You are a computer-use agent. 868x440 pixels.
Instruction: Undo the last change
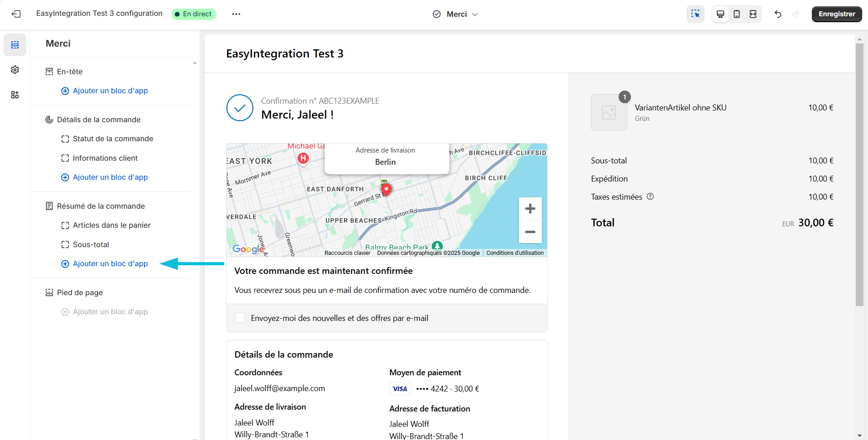(x=778, y=14)
